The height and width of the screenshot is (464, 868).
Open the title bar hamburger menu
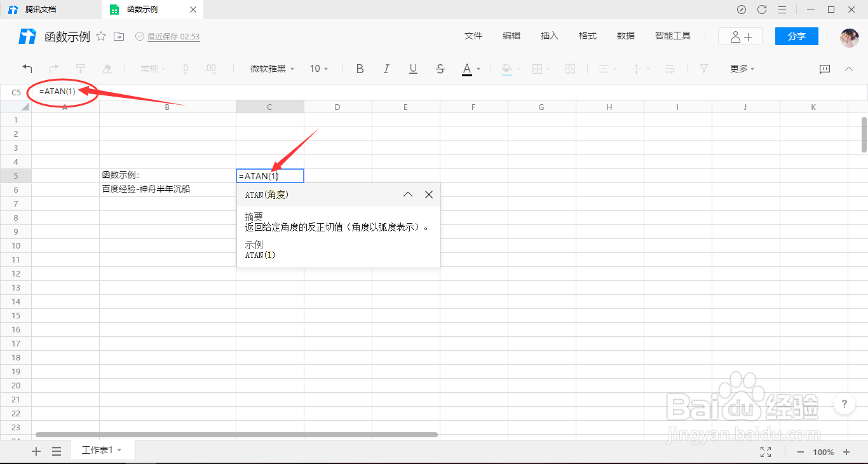(782, 10)
